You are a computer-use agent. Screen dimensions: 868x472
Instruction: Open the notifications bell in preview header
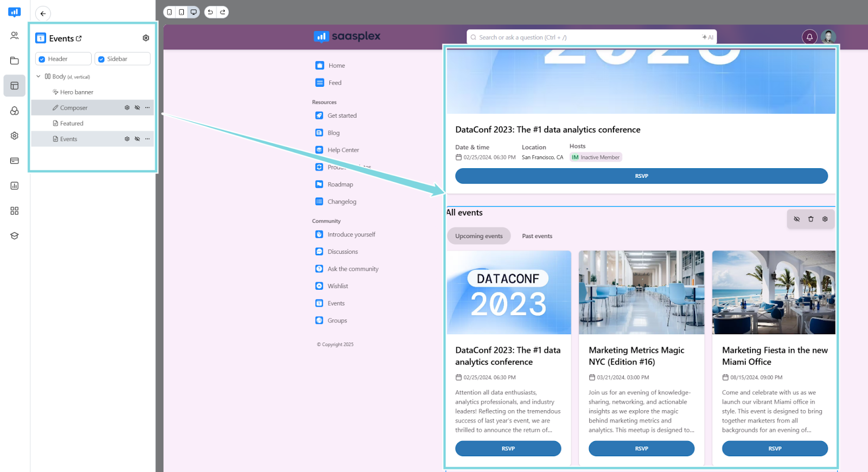click(809, 37)
